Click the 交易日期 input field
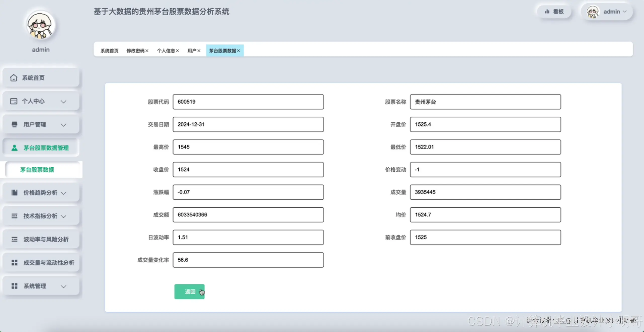Screen dimensions: 644x332 pyautogui.click(x=248, y=124)
